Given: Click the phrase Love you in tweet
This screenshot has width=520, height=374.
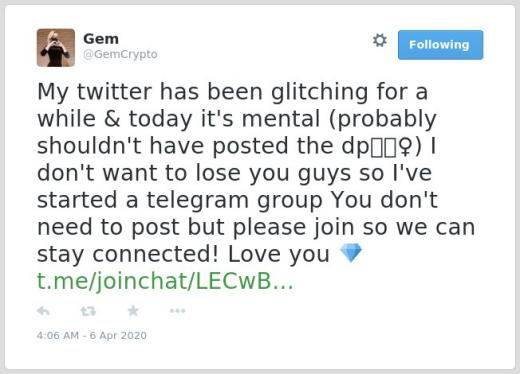Looking at the screenshot, I should [279, 254].
